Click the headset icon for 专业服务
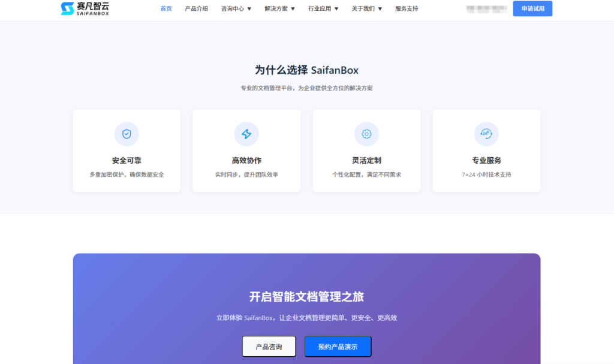614x364 pixels. click(486, 134)
